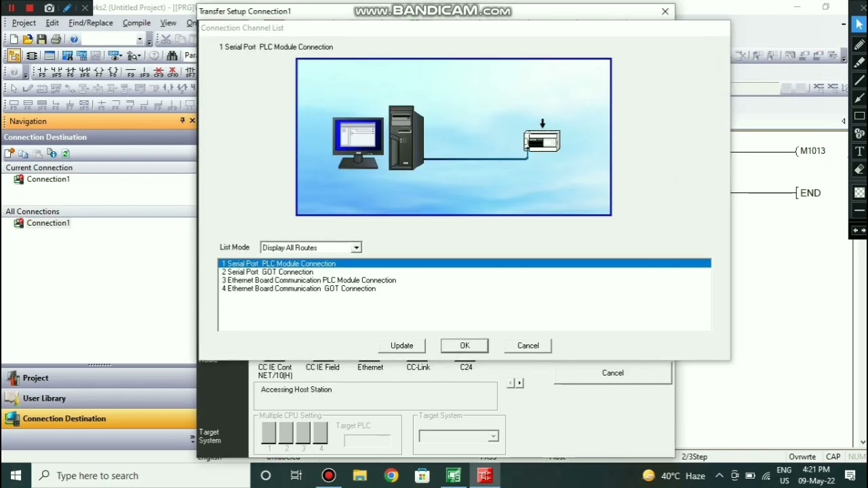Image resolution: width=868 pixels, height=488 pixels.
Task: Toggle the Navigation window icon
Action: point(14,56)
